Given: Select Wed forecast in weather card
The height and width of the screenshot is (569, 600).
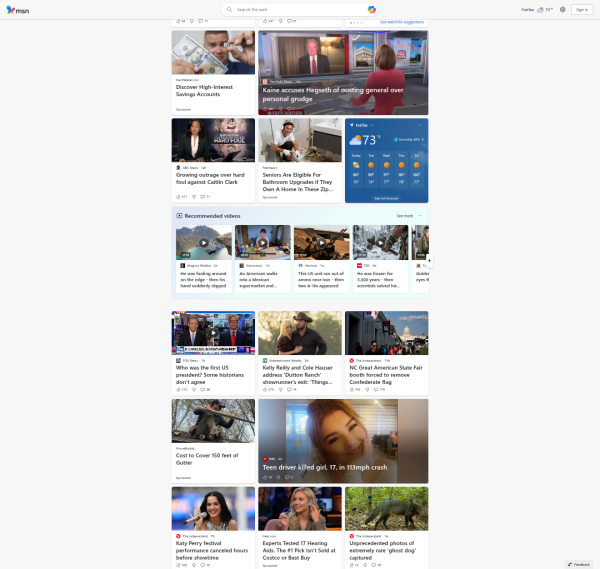Looking at the screenshot, I should point(386,169).
